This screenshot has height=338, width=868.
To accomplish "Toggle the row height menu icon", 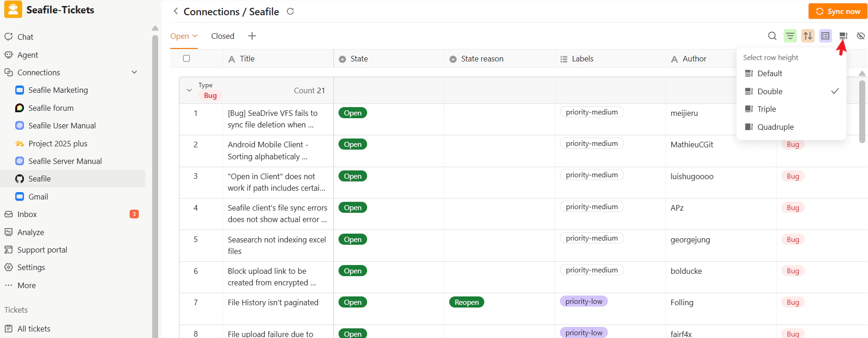I will (x=843, y=36).
